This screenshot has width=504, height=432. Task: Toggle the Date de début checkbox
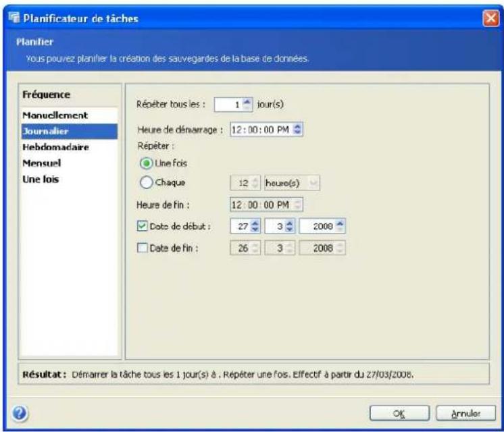(142, 226)
